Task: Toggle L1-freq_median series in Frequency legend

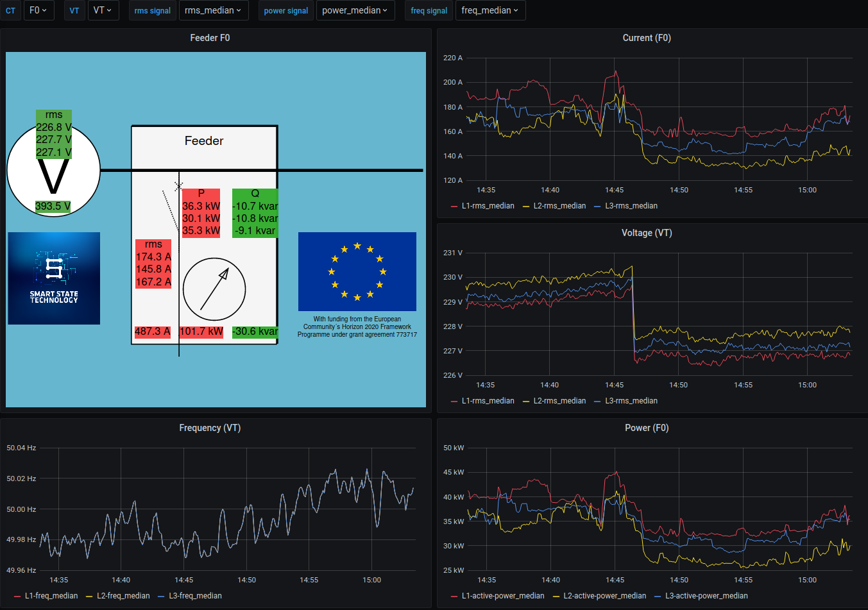Action: [x=51, y=596]
